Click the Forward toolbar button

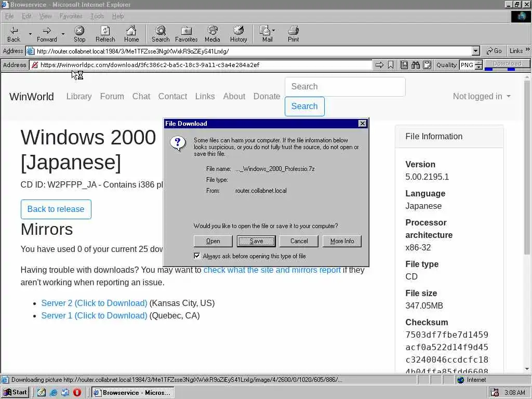click(x=47, y=34)
